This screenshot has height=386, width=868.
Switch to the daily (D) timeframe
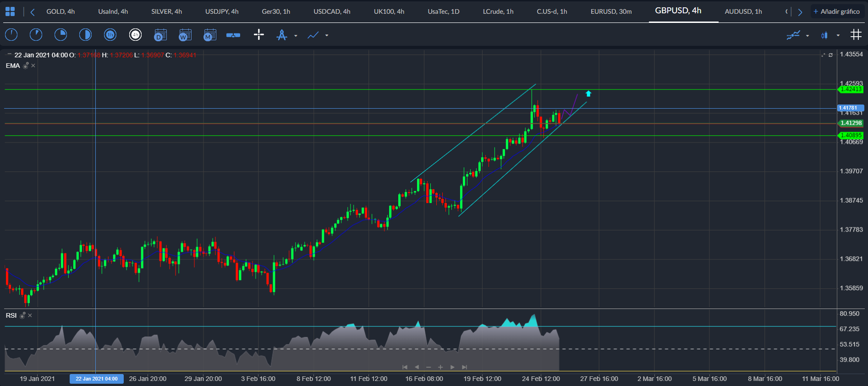(160, 35)
